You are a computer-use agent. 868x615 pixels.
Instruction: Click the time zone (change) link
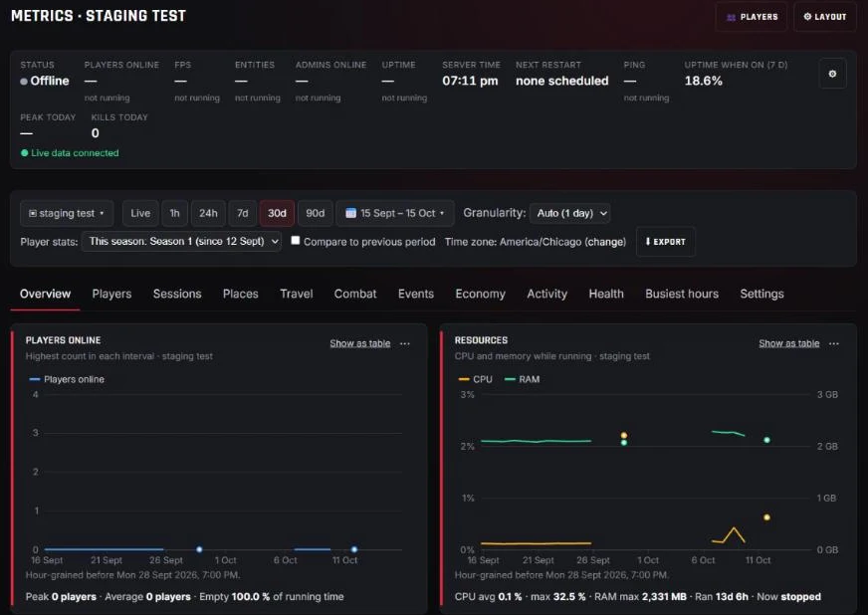[605, 242]
